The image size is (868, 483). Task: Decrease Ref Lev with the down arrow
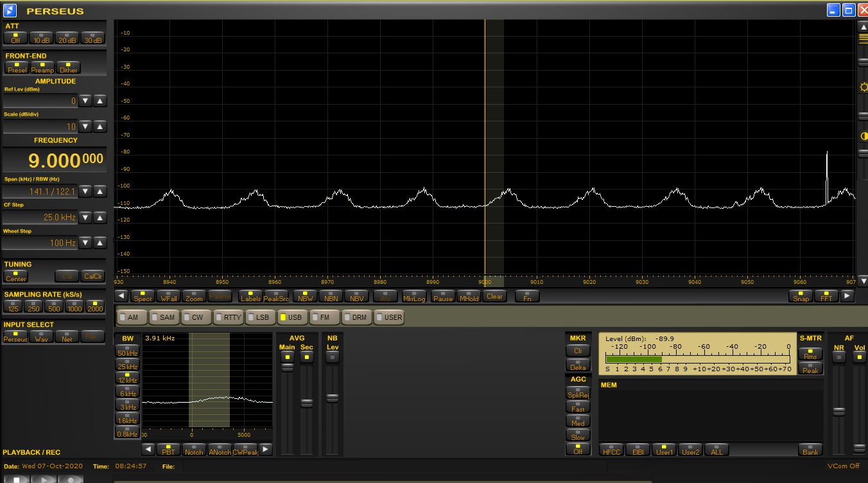[x=86, y=101]
